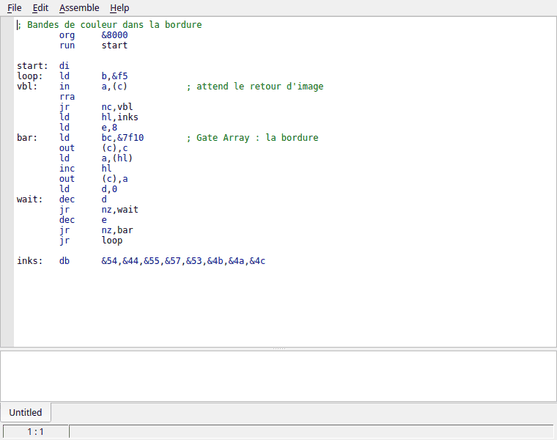Click the value '&8000'
557x440 pixels.
(114, 35)
